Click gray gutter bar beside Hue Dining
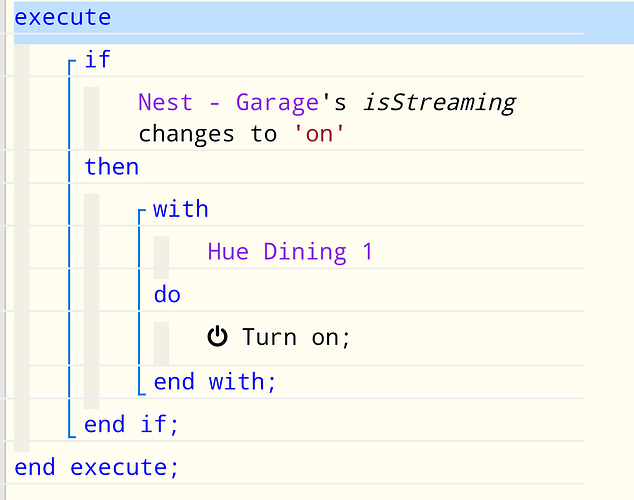Image resolution: width=634 pixels, height=500 pixels. 161,257
